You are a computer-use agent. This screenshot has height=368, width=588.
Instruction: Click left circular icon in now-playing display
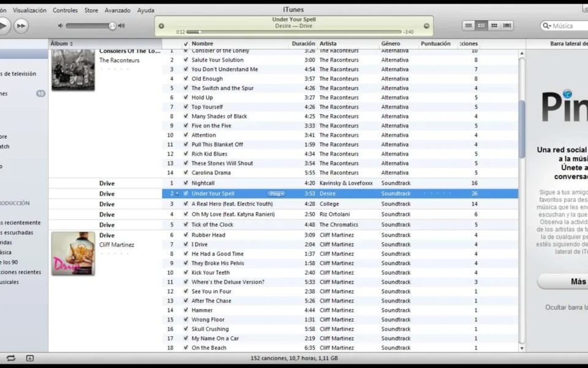coord(161,26)
